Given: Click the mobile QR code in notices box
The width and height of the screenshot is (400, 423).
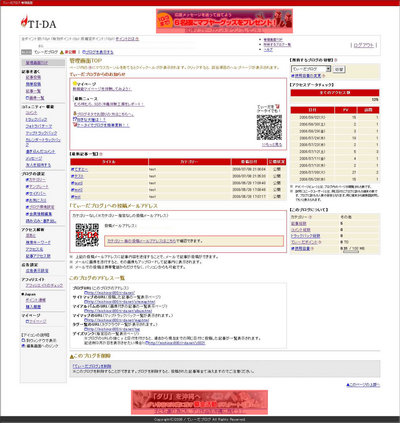Looking at the screenshot, I should pos(269,127).
